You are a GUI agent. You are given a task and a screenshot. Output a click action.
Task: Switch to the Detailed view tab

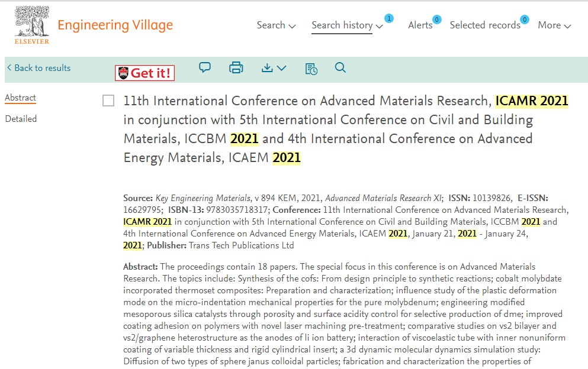tap(21, 119)
